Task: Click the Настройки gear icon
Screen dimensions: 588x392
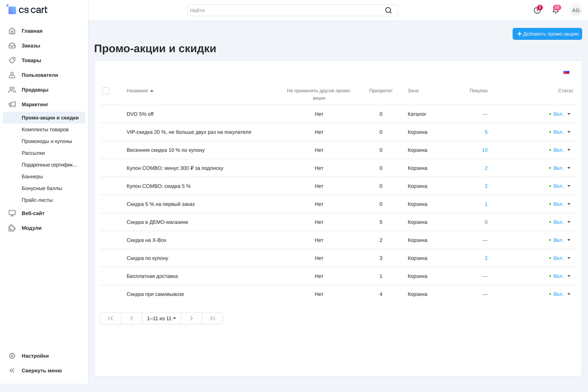Action: point(12,356)
